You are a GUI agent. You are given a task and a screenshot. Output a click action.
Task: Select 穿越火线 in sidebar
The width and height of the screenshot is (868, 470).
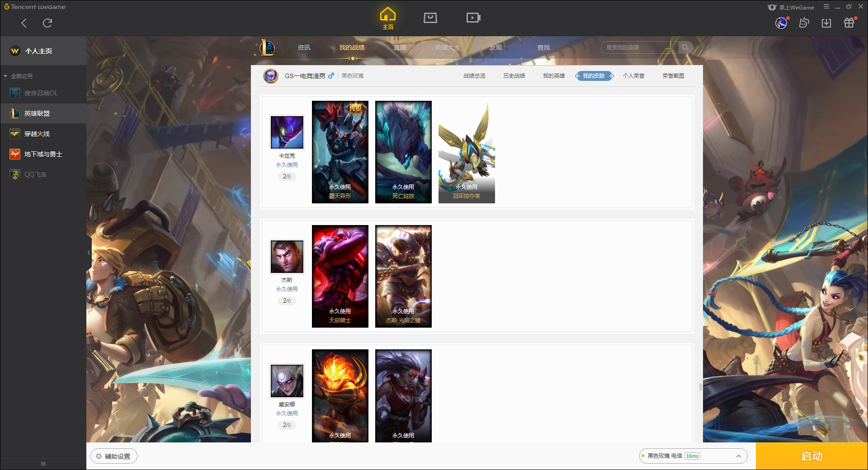pos(43,134)
